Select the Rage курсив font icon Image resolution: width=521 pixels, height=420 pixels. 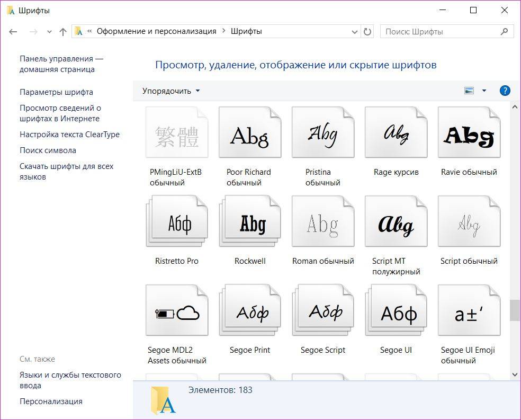coord(396,132)
